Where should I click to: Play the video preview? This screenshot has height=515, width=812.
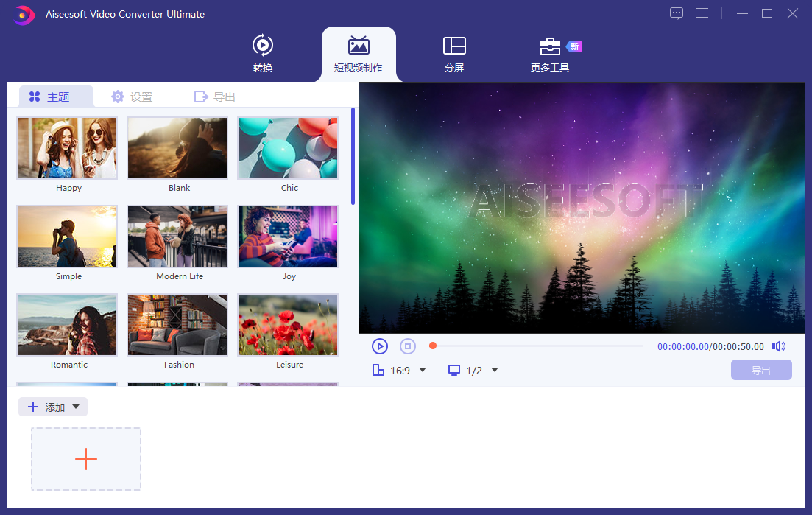point(380,346)
